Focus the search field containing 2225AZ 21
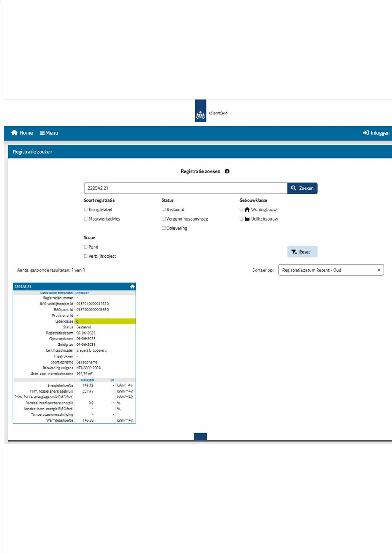 point(186,188)
